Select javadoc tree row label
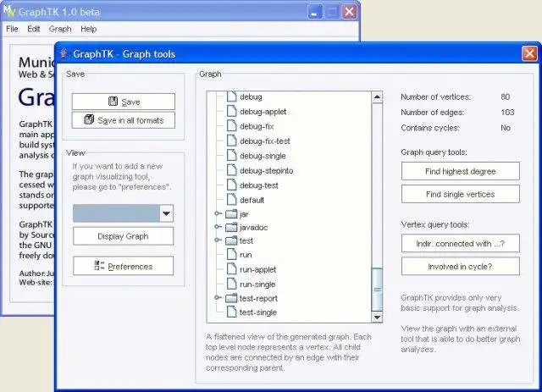The width and height of the screenshot is (542, 392). (254, 227)
